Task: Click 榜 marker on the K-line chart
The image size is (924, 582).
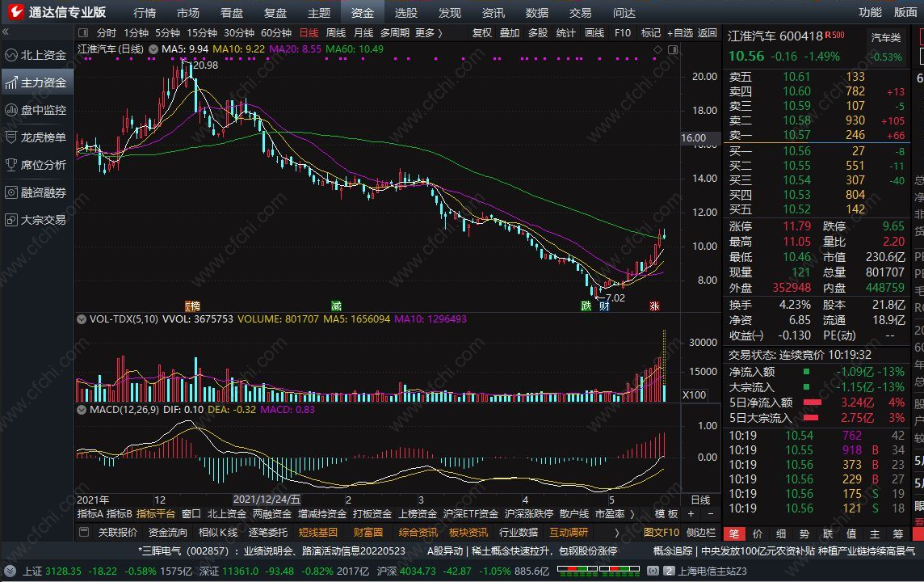Action: click(x=193, y=306)
